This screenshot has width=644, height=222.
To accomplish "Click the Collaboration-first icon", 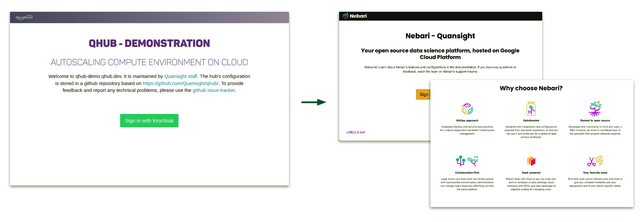I will click(x=467, y=161).
